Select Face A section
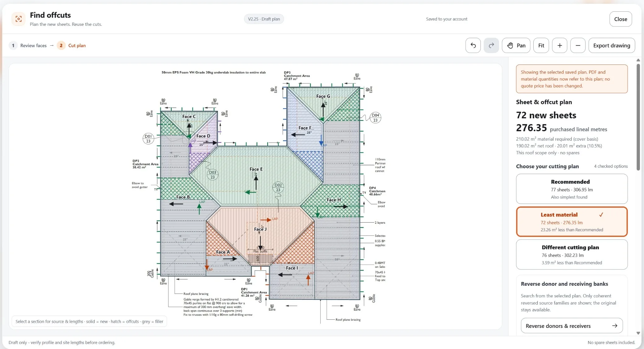The height and width of the screenshot is (349, 644). point(223,252)
